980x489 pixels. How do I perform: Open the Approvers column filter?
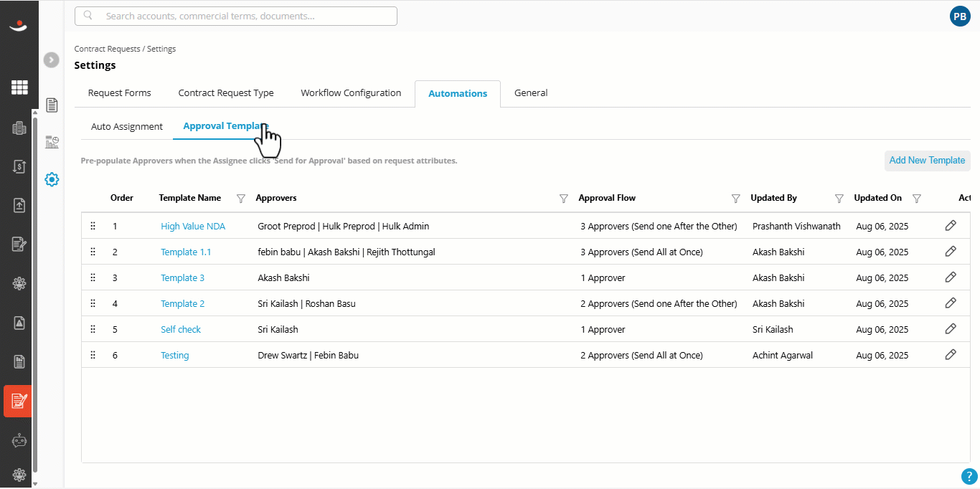tap(564, 199)
